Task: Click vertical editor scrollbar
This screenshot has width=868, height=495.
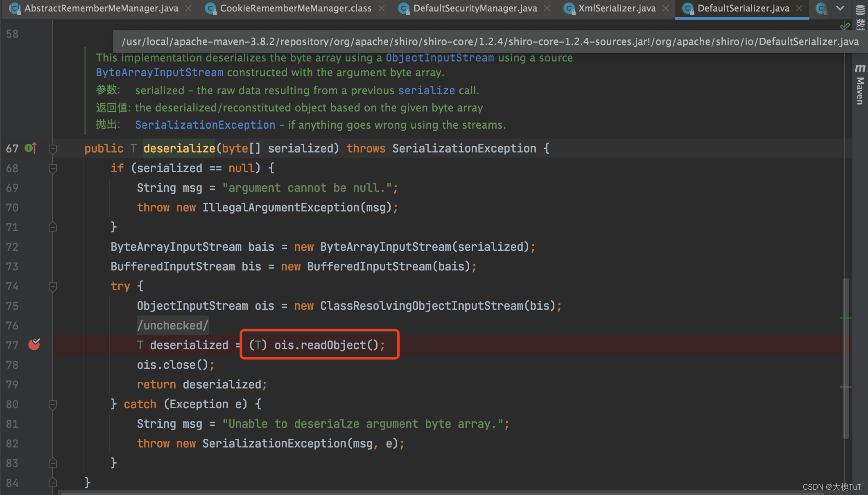Action: tap(846, 359)
